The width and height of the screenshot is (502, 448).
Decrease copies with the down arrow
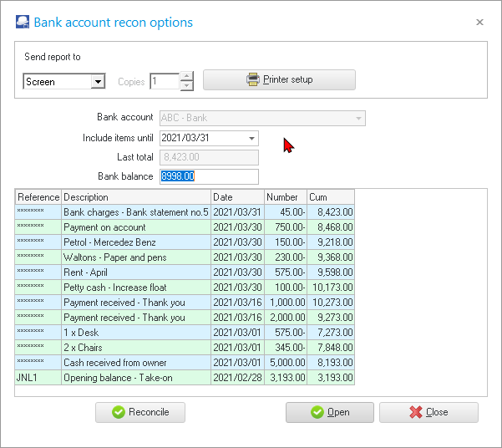pyautogui.click(x=187, y=86)
